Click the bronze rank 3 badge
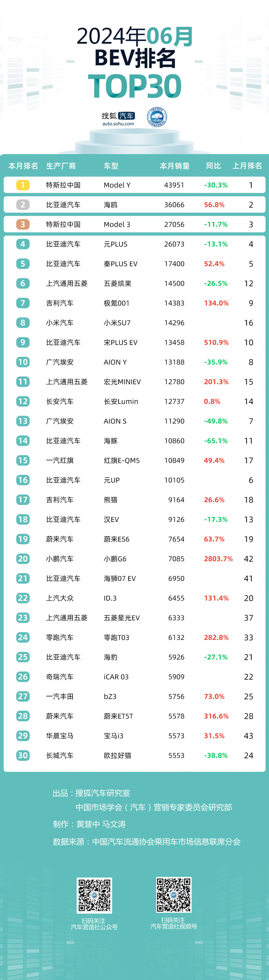This screenshot has height=980, width=269. click(x=23, y=224)
